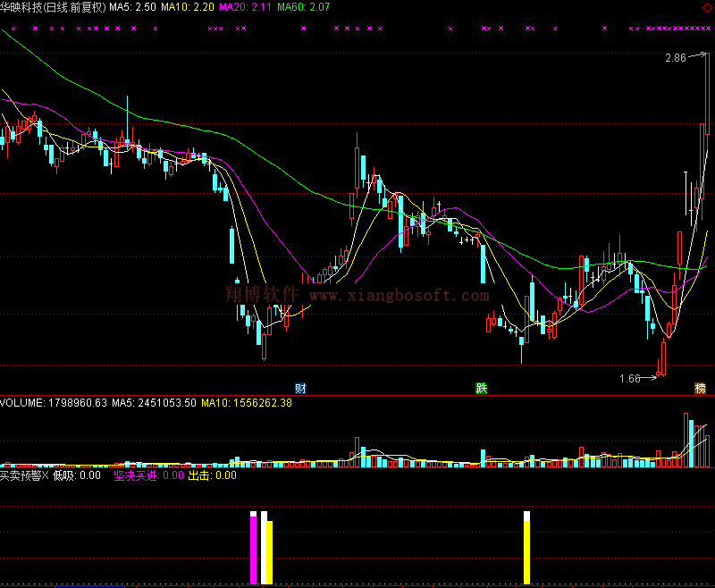Select the MA5: 2.50 indicator label
The height and width of the screenshot is (588, 715).
point(132,7)
